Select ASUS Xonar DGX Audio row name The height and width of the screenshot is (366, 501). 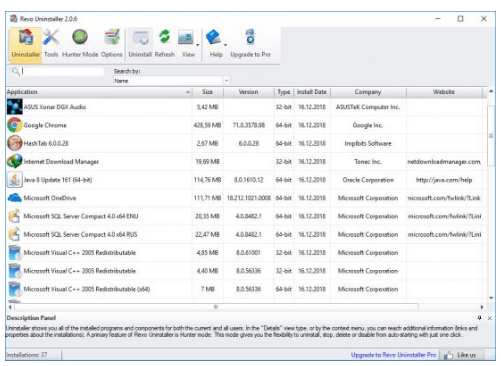click(55, 107)
